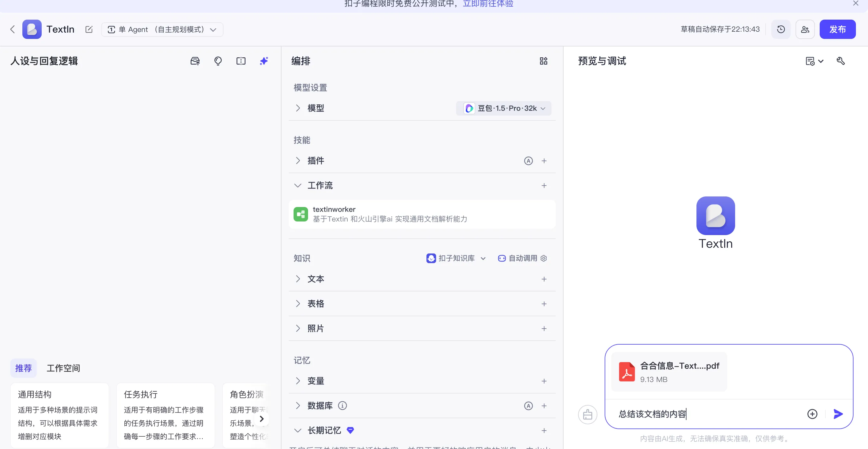
Task: Select the 任务执行 prompt template card
Action: coord(166,415)
